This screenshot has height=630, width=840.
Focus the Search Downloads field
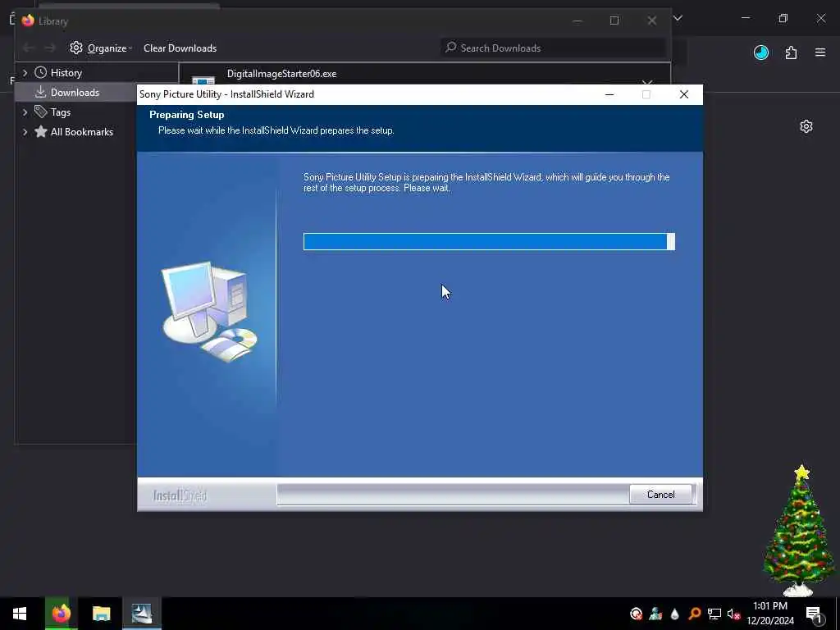tap(553, 48)
